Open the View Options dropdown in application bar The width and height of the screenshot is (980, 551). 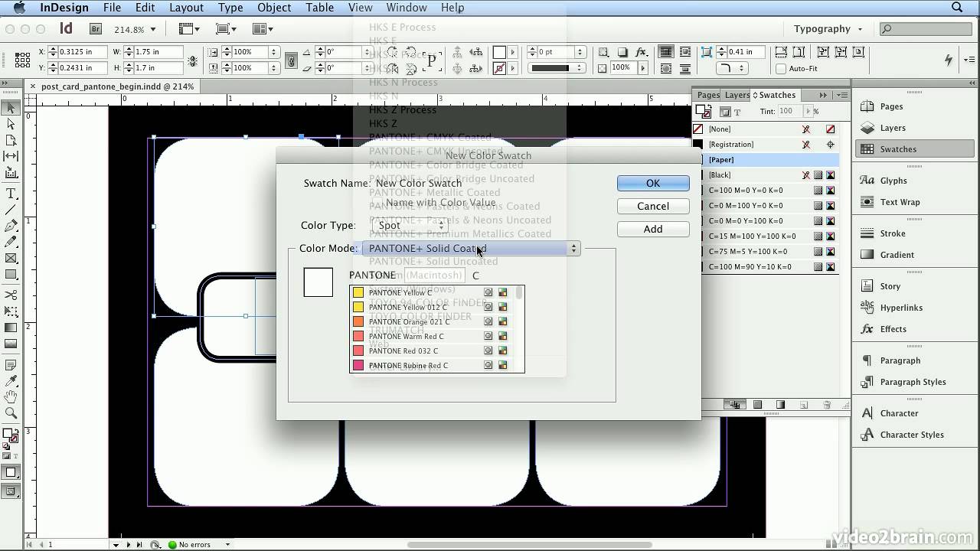point(189,29)
